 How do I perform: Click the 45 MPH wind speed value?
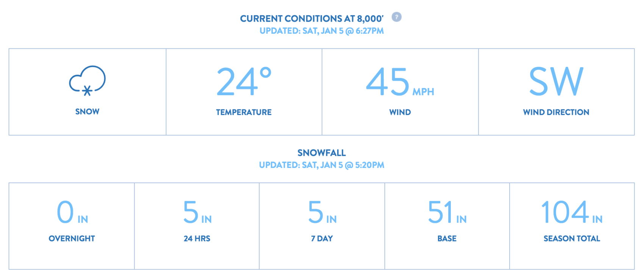400,81
